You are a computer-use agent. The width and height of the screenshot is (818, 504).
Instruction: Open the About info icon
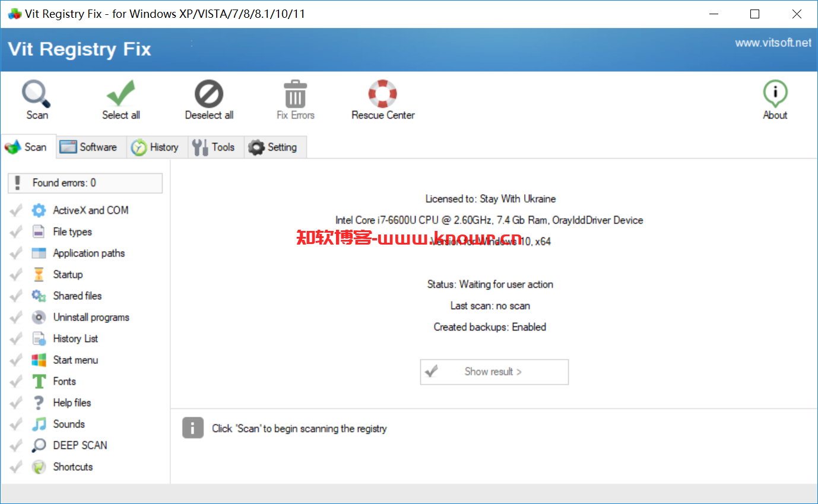click(x=775, y=94)
